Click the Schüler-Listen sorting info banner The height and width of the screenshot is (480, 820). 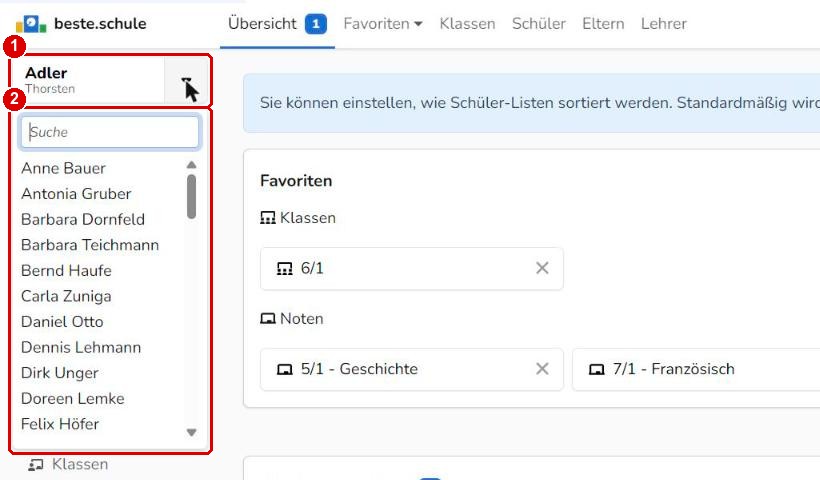[x=532, y=103]
